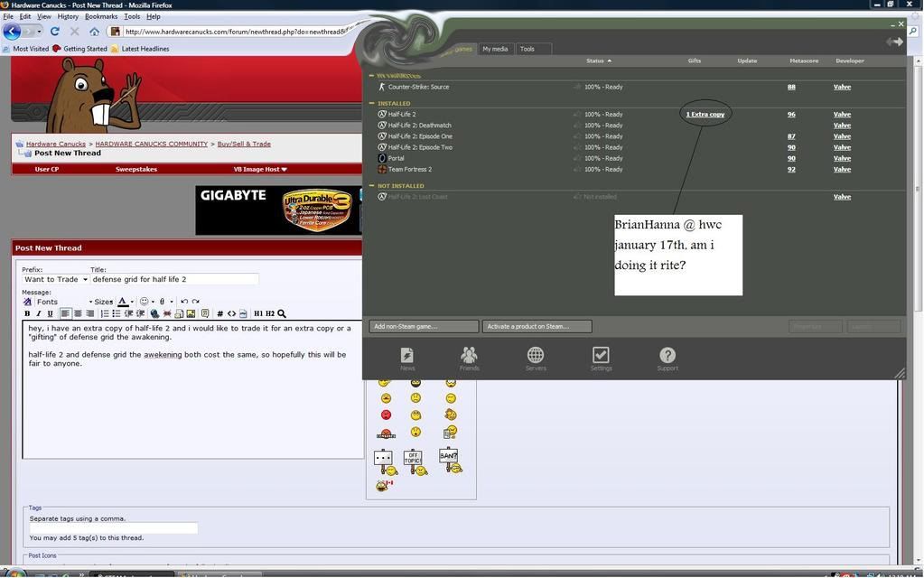The width and height of the screenshot is (924, 578).
Task: Click 'Activate a product on Steam...' button
Action: 537,326
